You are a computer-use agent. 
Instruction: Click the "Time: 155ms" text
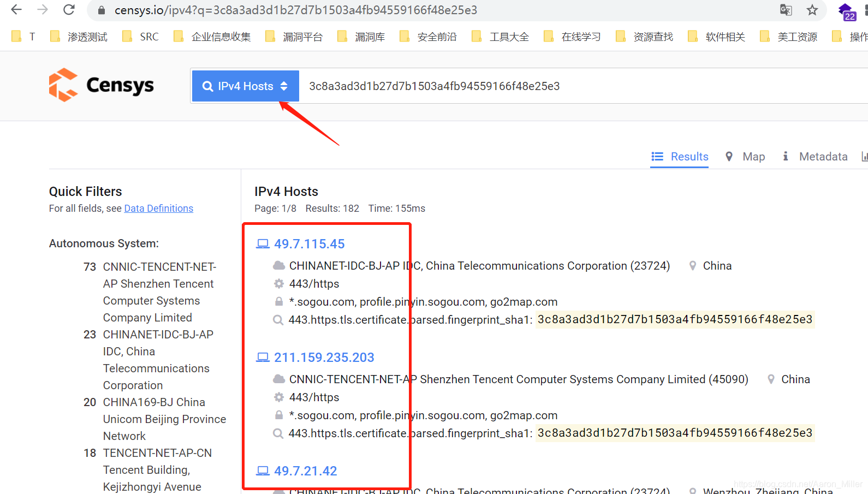coord(397,209)
